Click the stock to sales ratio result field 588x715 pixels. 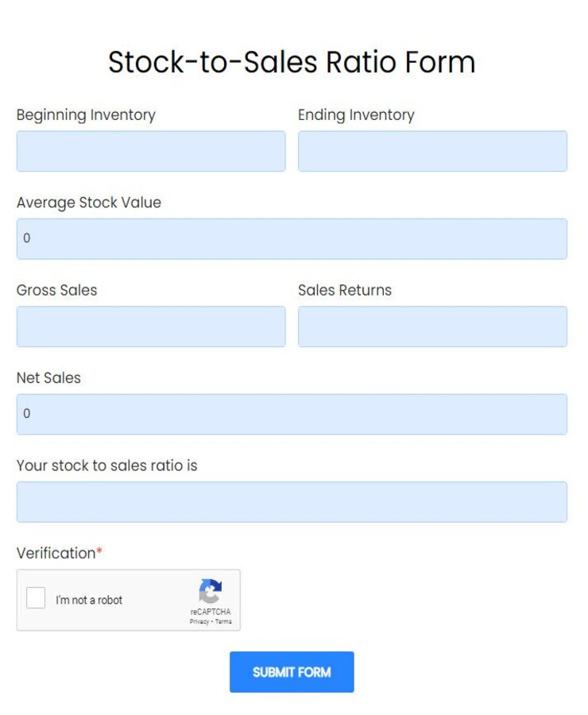point(292,500)
